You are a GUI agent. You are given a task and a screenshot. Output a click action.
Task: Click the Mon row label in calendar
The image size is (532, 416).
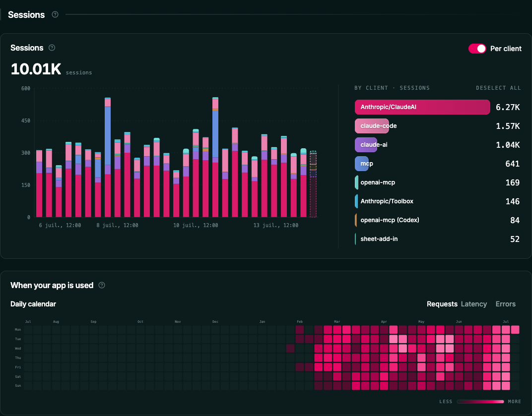18,330
